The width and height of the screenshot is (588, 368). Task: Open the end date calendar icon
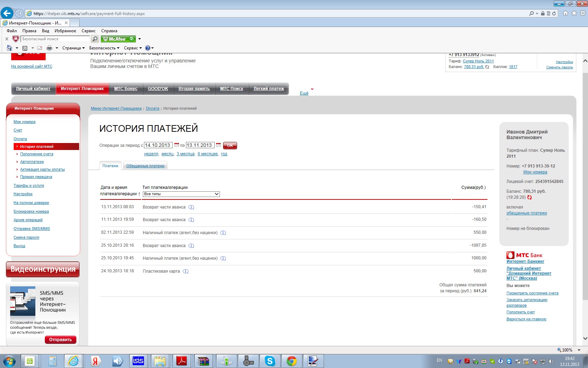coord(219,145)
